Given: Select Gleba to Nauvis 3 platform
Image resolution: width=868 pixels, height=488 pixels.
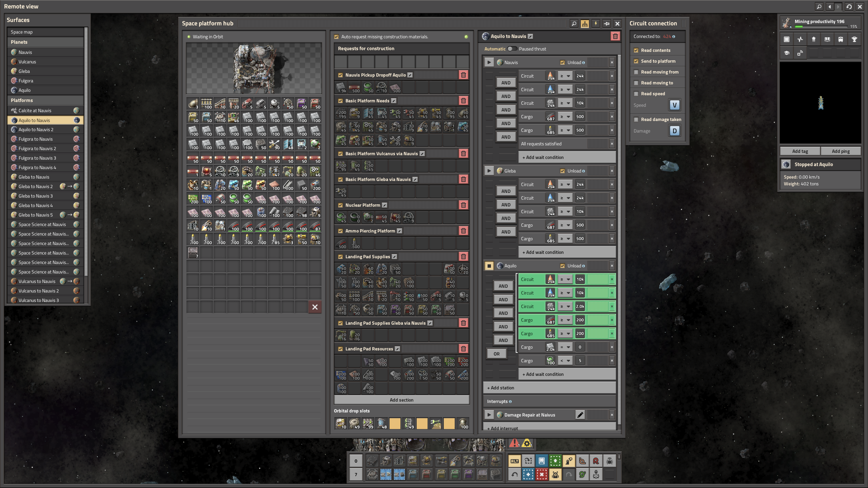Looking at the screenshot, I should click(x=45, y=196).
